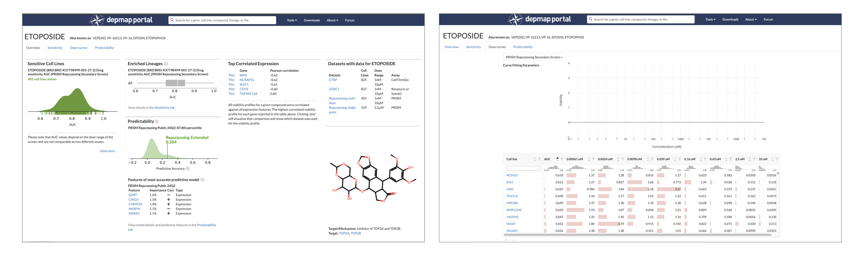This screenshot has width=868, height=256.
Task: Click the magnifier icon in left search box
Action: point(172,20)
